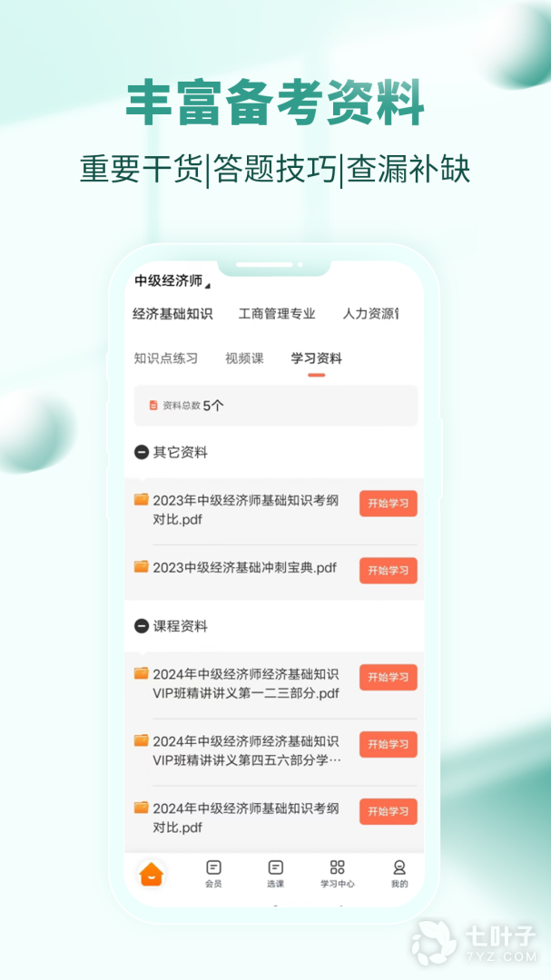The width and height of the screenshot is (551, 980).
Task: Open the 2024 VIP班精讲讲义第四五六部分 file entry
Action: pos(246,751)
